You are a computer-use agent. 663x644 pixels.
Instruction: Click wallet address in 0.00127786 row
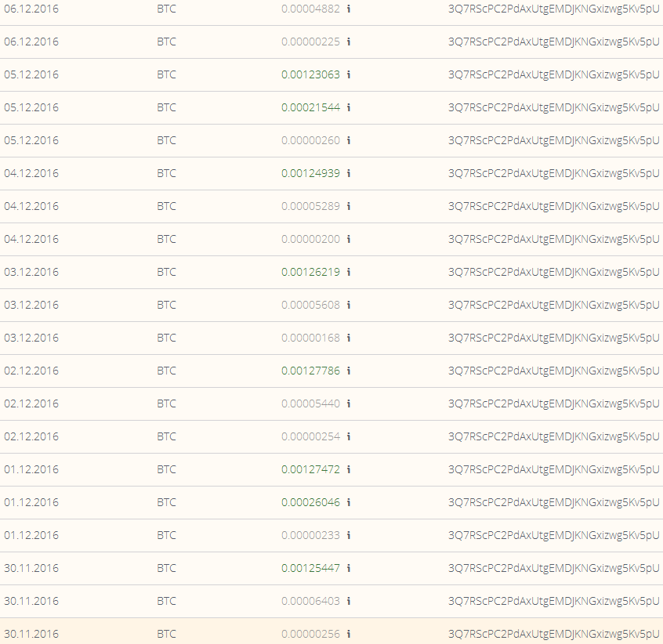[x=553, y=371]
